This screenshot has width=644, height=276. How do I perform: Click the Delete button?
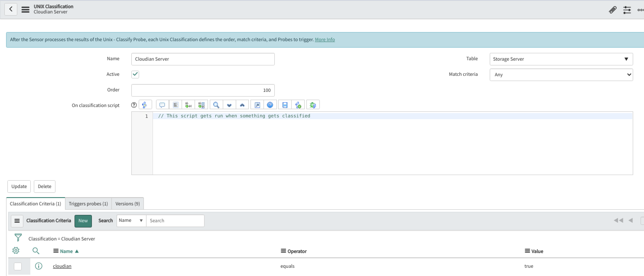[x=44, y=187]
